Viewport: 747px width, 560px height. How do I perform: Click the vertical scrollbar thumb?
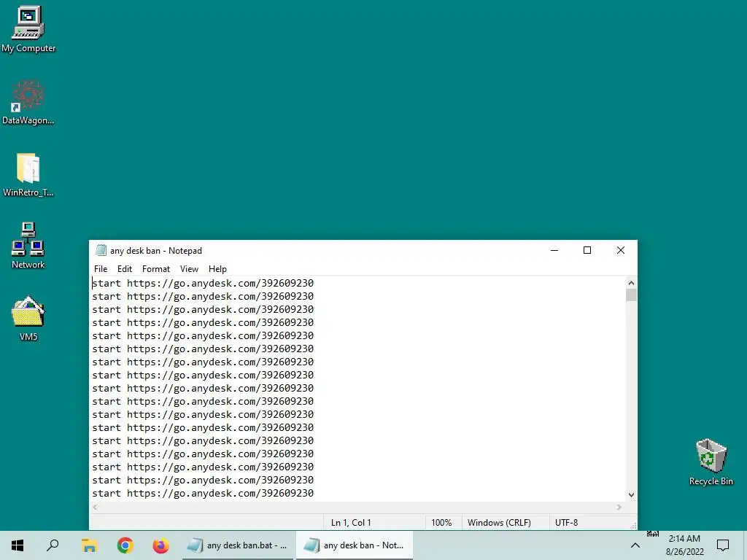point(631,295)
